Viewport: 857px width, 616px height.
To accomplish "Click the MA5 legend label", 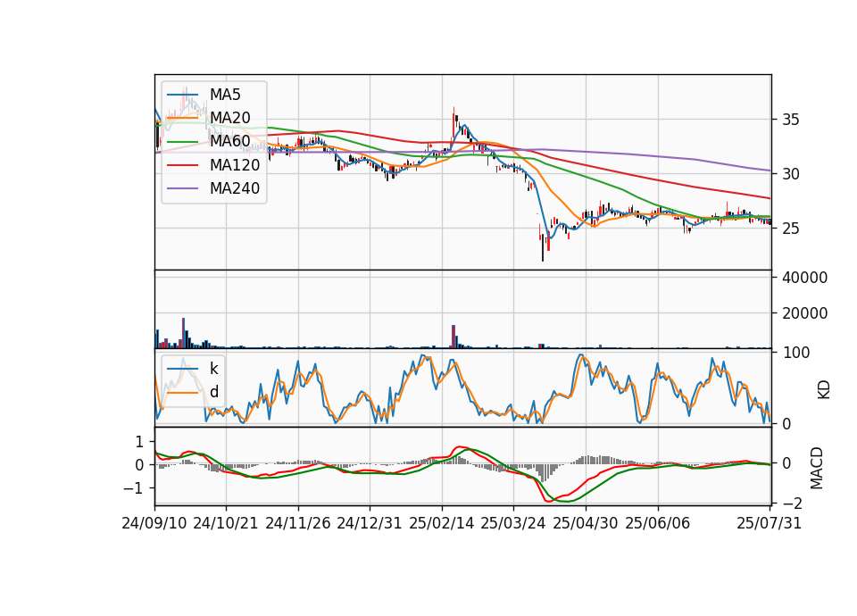I will tap(225, 95).
